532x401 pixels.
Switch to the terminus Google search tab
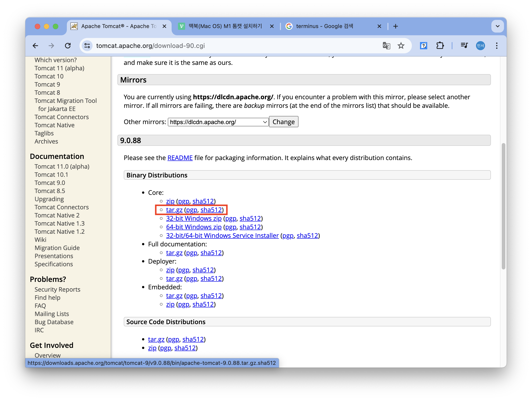324,26
